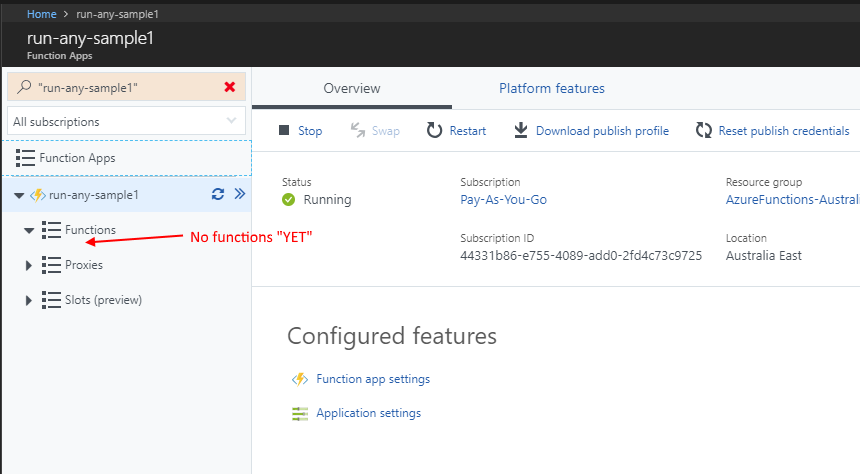Open the All subscriptions dropdown
Viewport: 860px width, 474px height.
125,122
